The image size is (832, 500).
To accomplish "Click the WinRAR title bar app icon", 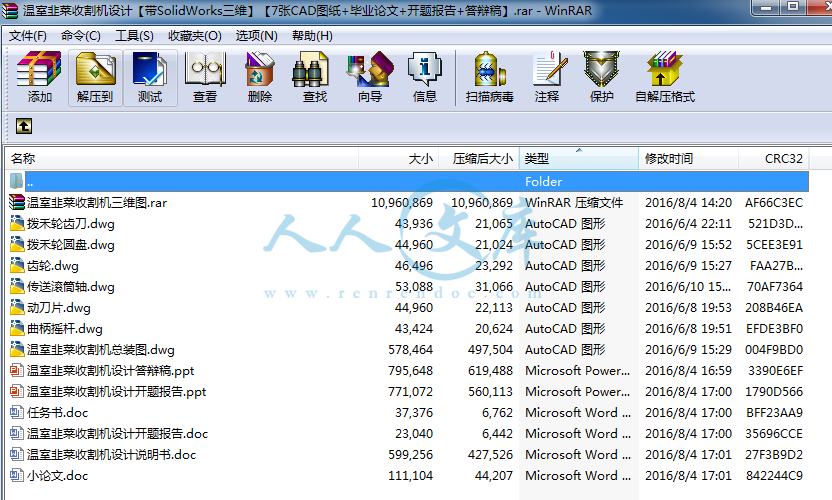I will point(10,11).
